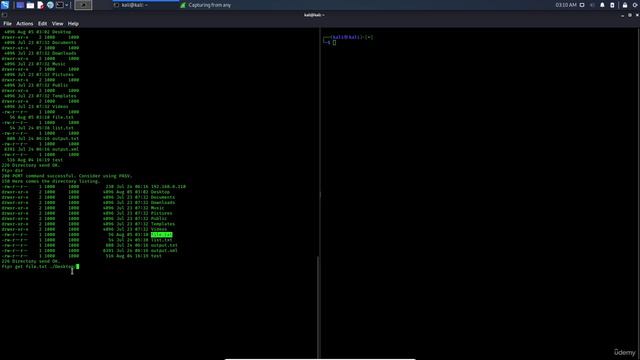Image resolution: width=640 pixels, height=360 pixels.
Task: Click the ftp get file.txt command line
Action: pos(40,267)
